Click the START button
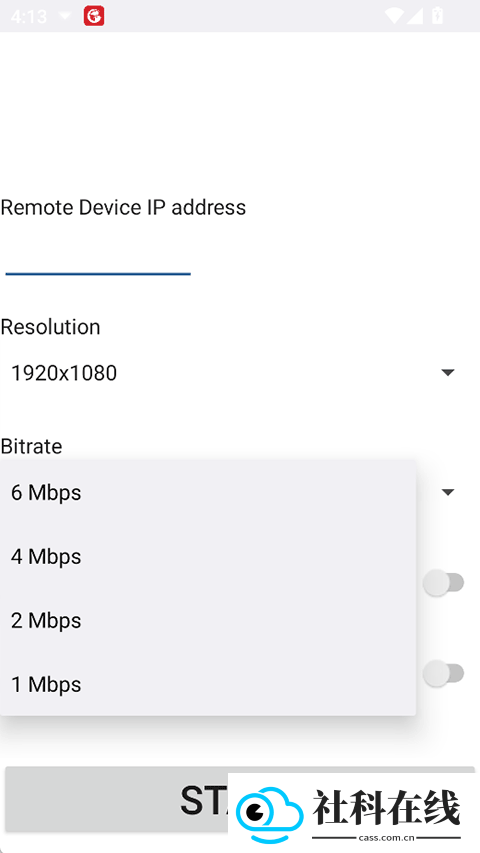Screen dimensions: 480x853 (x=240, y=799)
